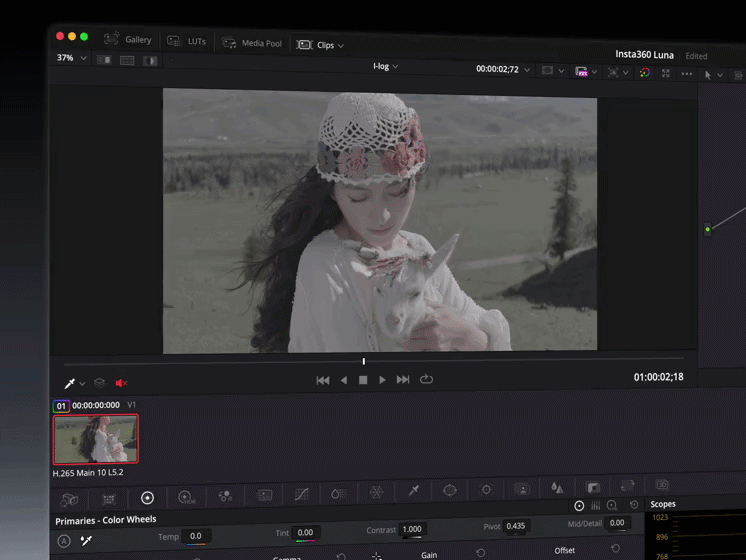The image size is (746, 560).
Task: Enable image wipe view icon
Action: point(104,60)
